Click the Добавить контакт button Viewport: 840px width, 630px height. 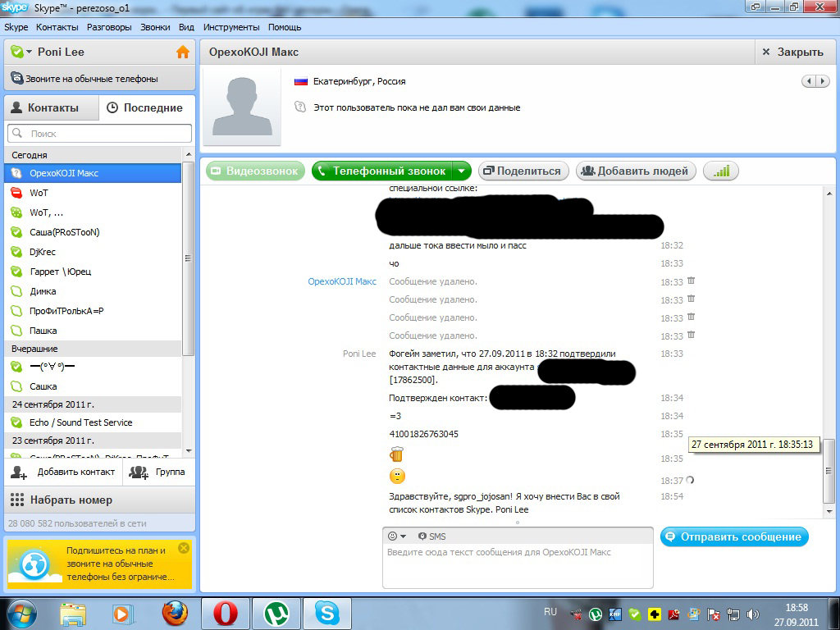(63, 472)
